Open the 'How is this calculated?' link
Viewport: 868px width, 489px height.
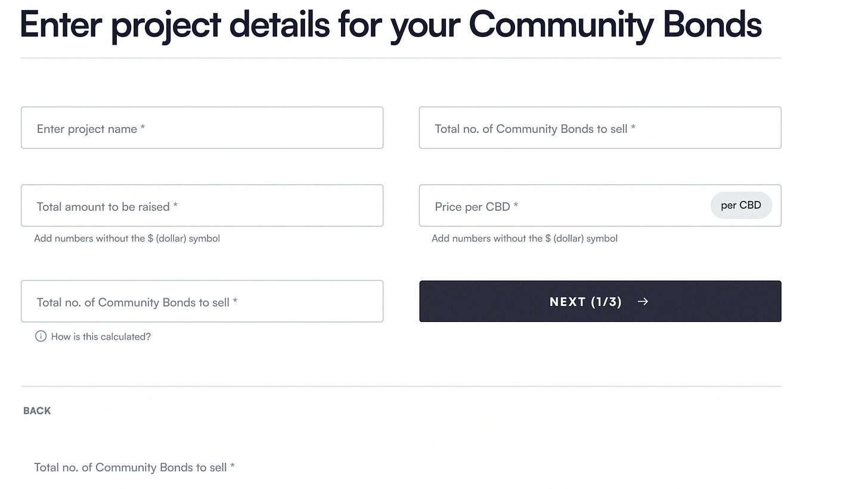[101, 337]
